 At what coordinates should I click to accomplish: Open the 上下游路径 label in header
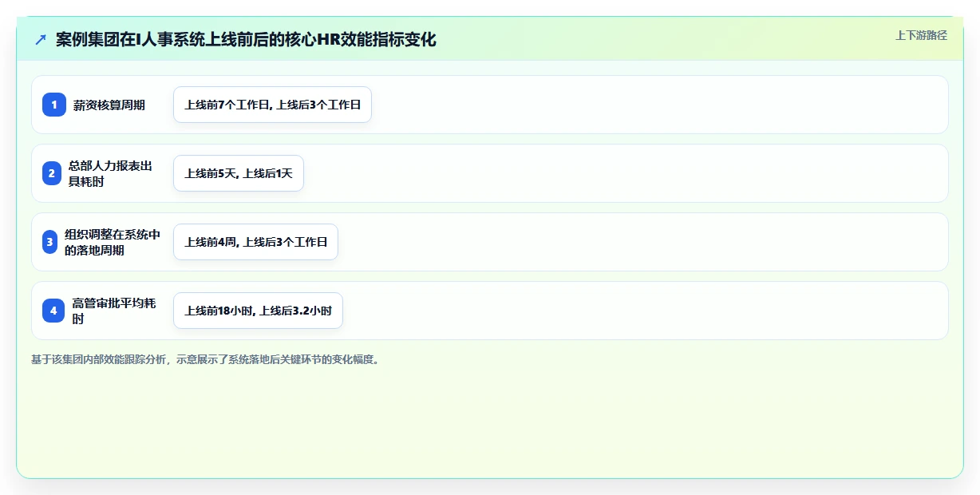[921, 35]
